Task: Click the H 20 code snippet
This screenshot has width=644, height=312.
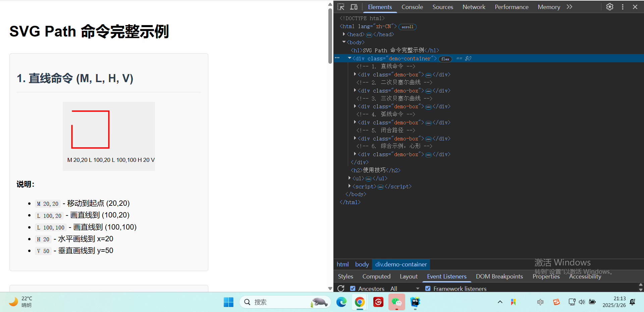Action: point(43,239)
